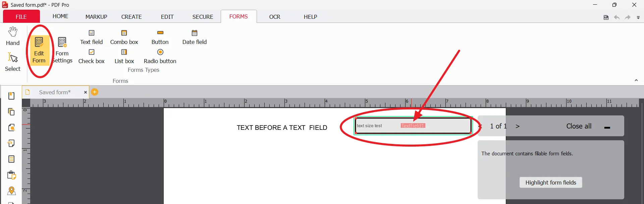Insert a Button form element
The height and width of the screenshot is (204, 644).
click(x=160, y=37)
